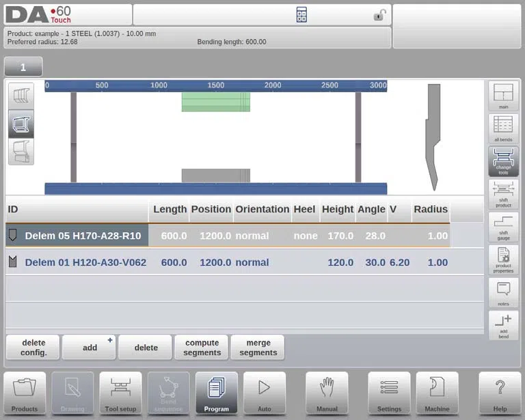Select bend tab number 1
Screen dimensions: 525x420
click(x=23, y=66)
